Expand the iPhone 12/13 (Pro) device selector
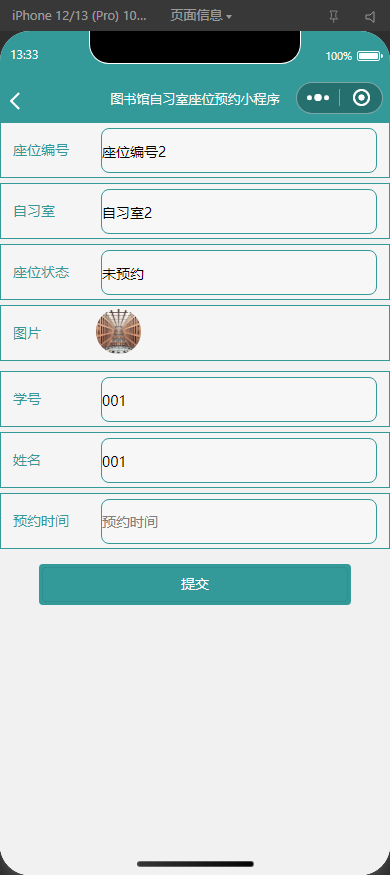Image resolution: width=390 pixels, height=875 pixels. pos(79,16)
